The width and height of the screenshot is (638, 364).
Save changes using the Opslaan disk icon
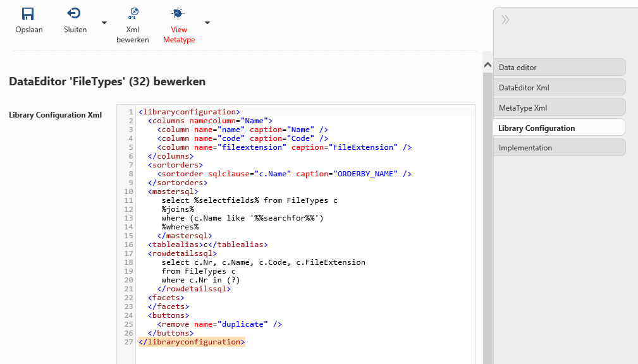pyautogui.click(x=27, y=13)
